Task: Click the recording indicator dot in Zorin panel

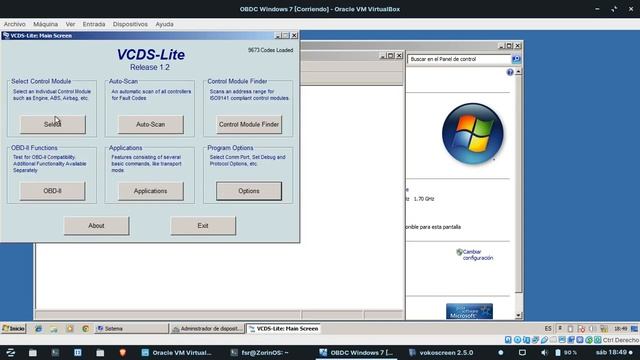Action: [x=501, y=353]
